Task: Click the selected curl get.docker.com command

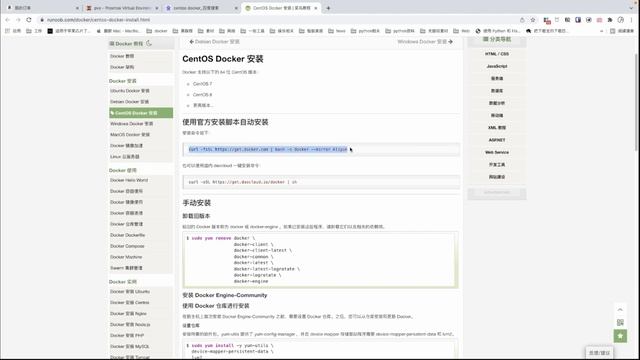Action: (x=268, y=149)
